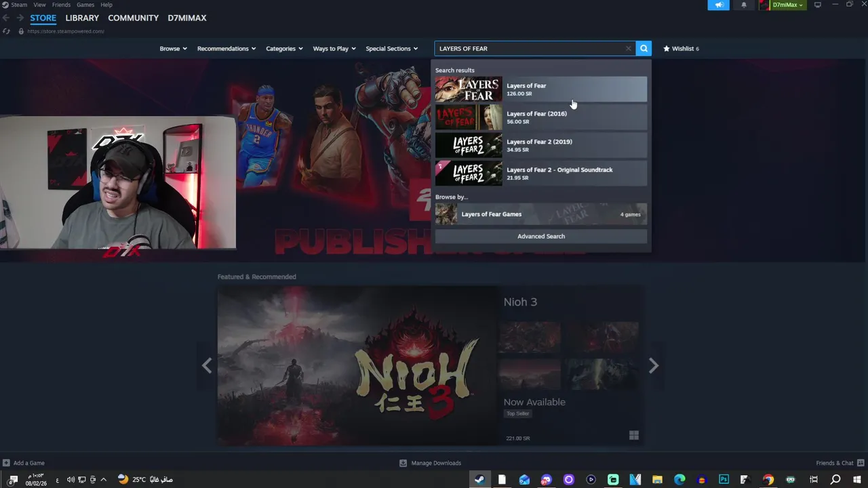Open the Ways to Play dropdown
Image resolution: width=868 pixels, height=488 pixels.
click(334, 48)
